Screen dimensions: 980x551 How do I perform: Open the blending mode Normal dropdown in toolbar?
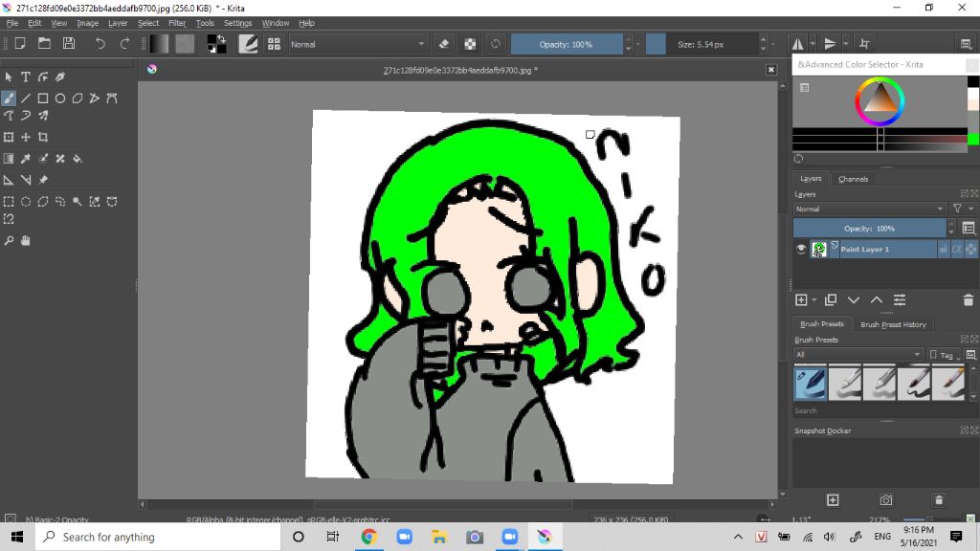point(358,44)
